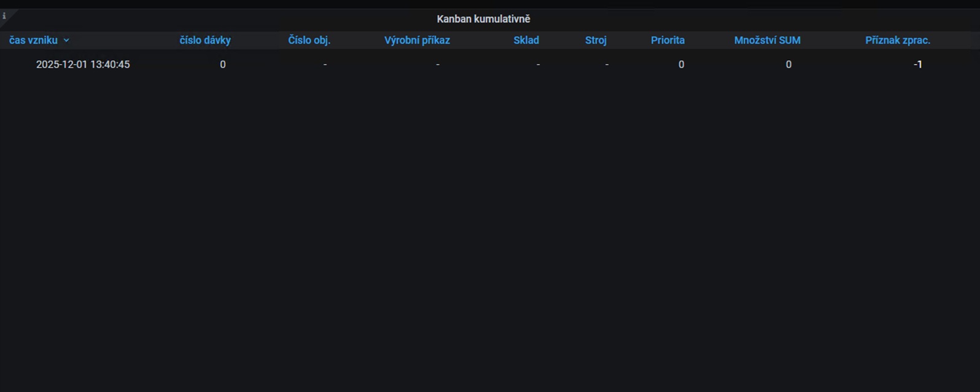Sort by Sklad column header
Viewport: 980px width, 392px height.
point(526,41)
